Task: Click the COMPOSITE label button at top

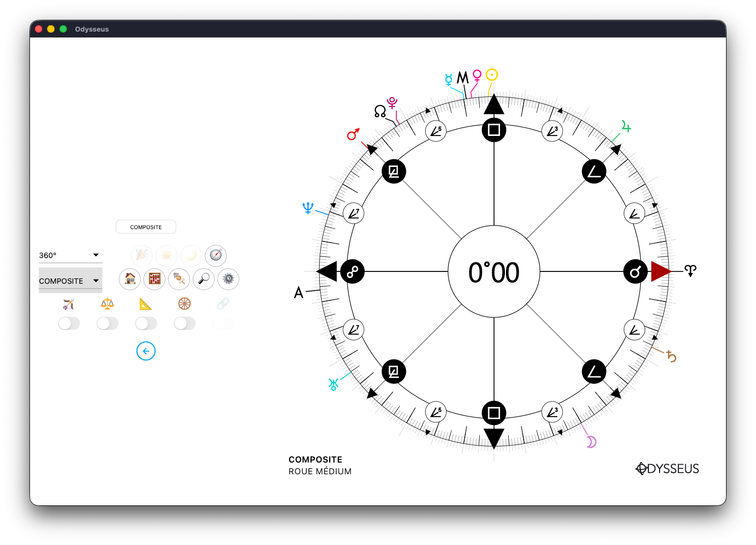Action: [x=146, y=227]
